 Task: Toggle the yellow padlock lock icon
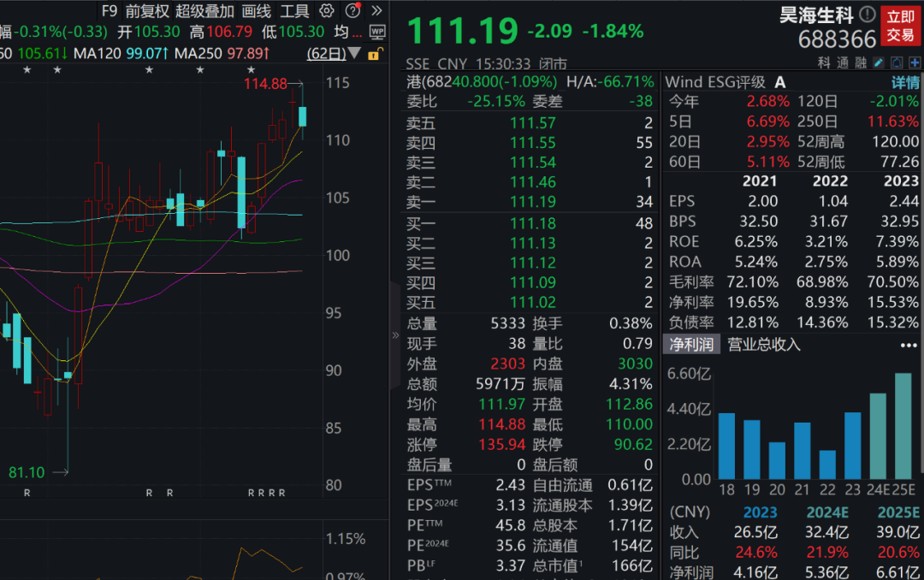pos(374,53)
